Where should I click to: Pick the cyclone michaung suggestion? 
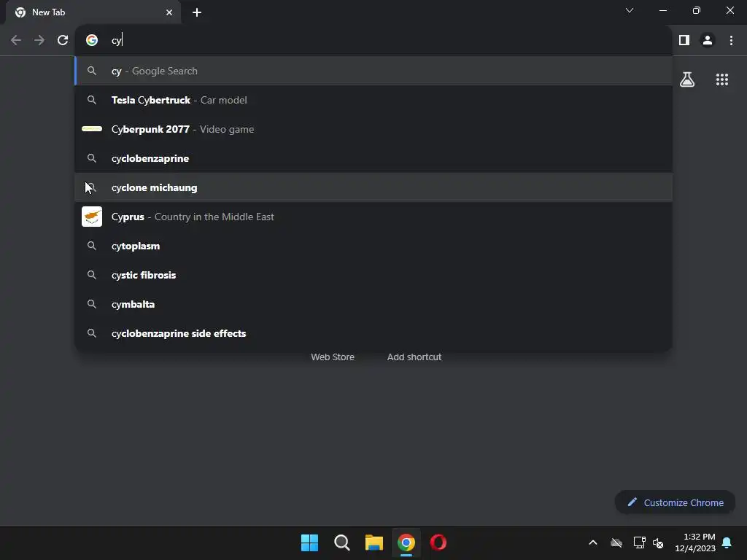click(373, 187)
